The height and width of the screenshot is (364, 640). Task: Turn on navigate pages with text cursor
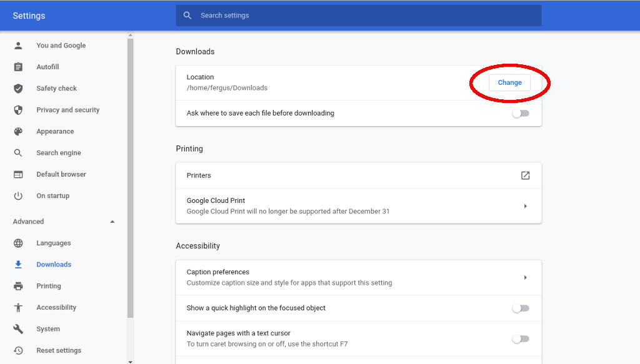tap(520, 338)
